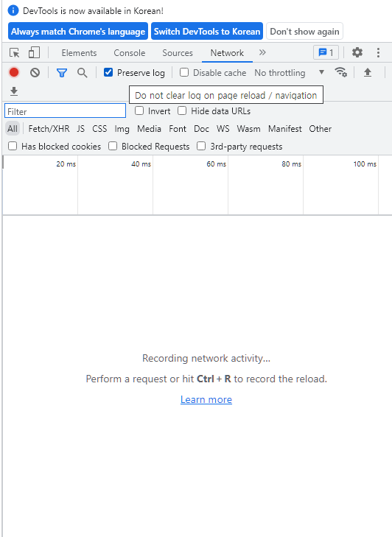Open the No throttling dropdown
Screen dimensions: 392x537
click(289, 73)
